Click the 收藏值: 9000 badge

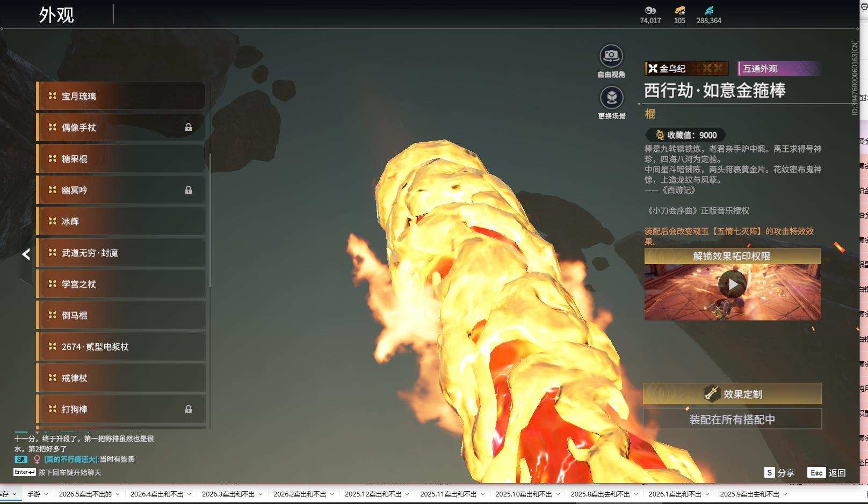(x=686, y=135)
